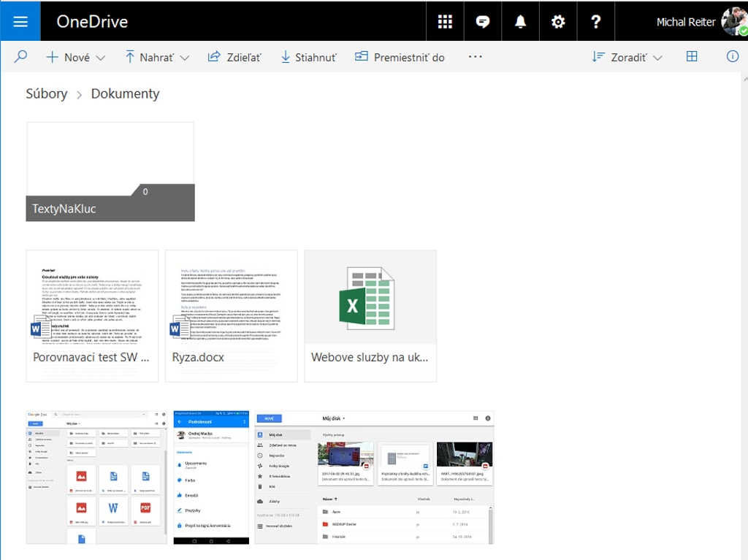Click Stiahnuť to download
The height and width of the screenshot is (560, 748).
308,57
